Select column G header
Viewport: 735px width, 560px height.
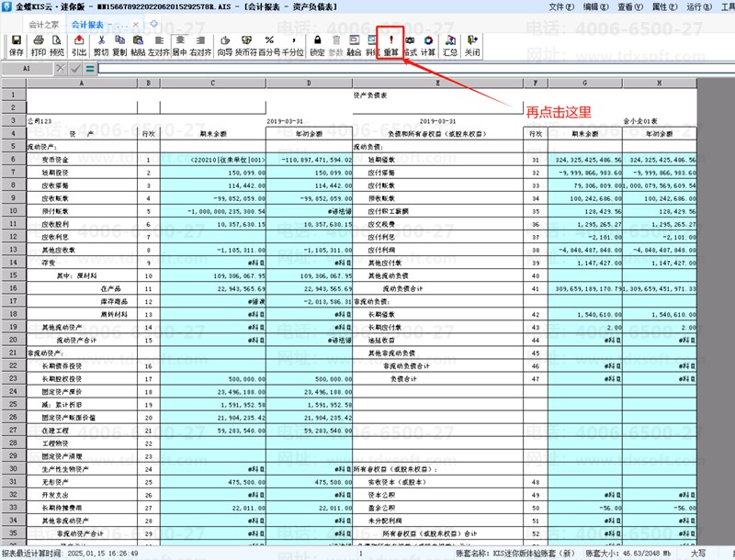click(x=585, y=83)
